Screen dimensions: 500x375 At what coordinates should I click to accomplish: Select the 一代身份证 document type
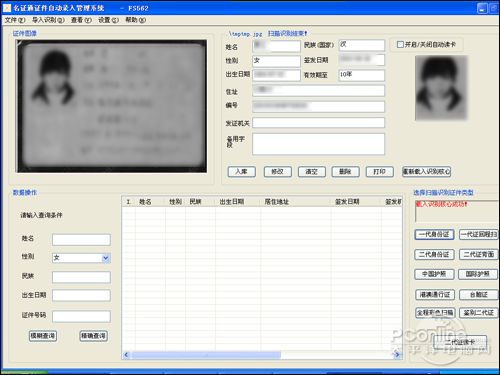pos(434,235)
